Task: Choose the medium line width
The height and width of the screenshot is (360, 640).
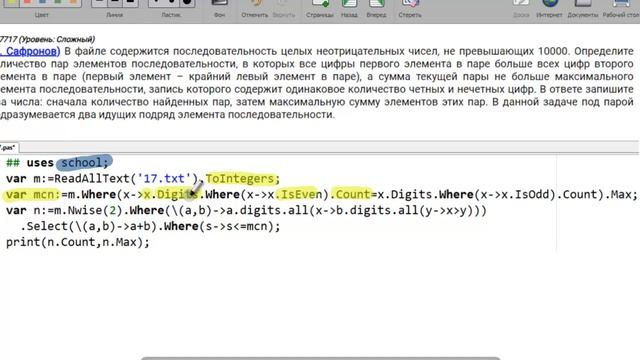Action: pos(115,2)
